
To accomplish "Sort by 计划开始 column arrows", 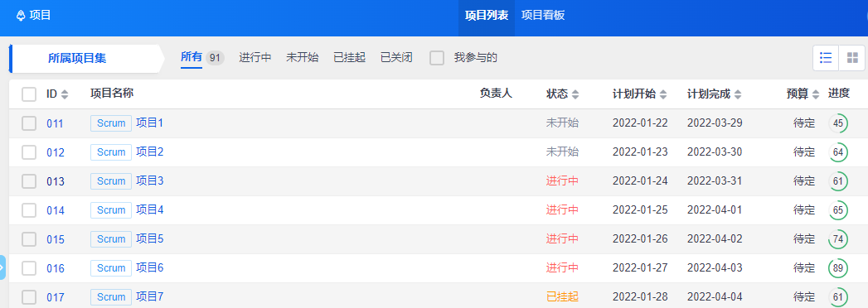I will [x=663, y=94].
